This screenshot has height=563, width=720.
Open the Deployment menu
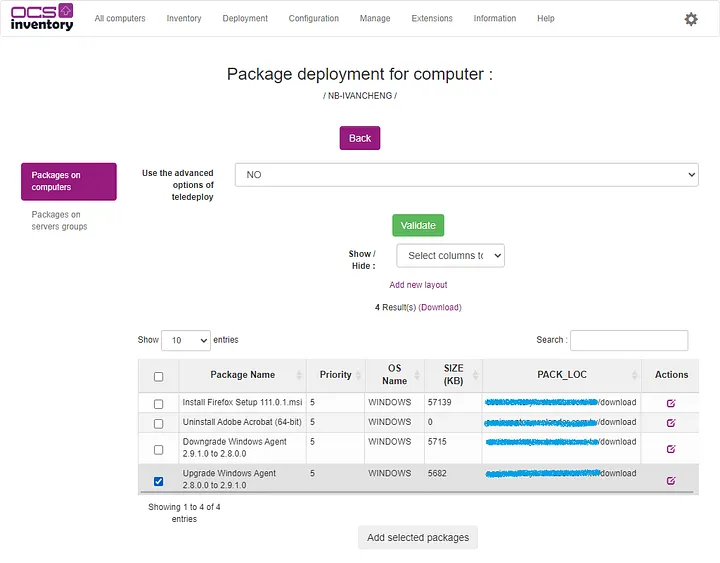point(245,18)
